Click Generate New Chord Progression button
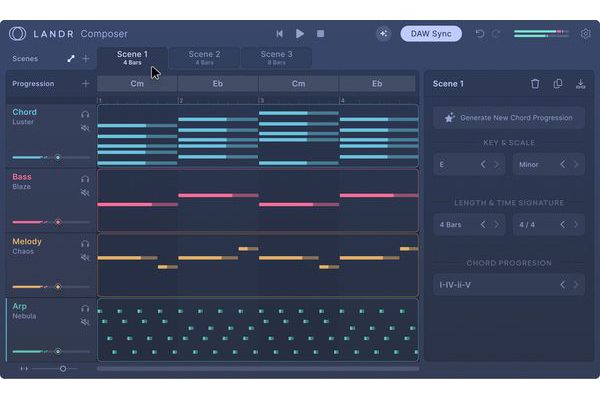 tap(509, 118)
